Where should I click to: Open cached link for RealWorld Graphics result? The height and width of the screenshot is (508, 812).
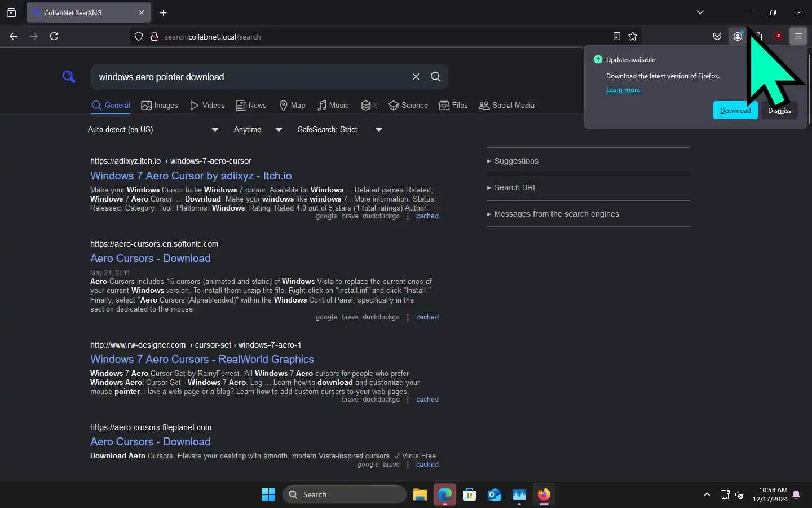(x=427, y=400)
